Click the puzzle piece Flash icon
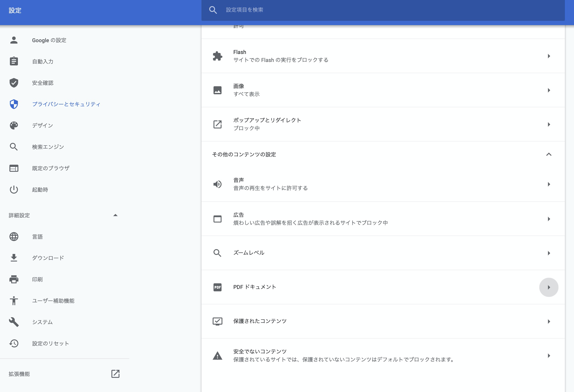Image resolution: width=574 pixels, height=392 pixels. pyautogui.click(x=218, y=56)
